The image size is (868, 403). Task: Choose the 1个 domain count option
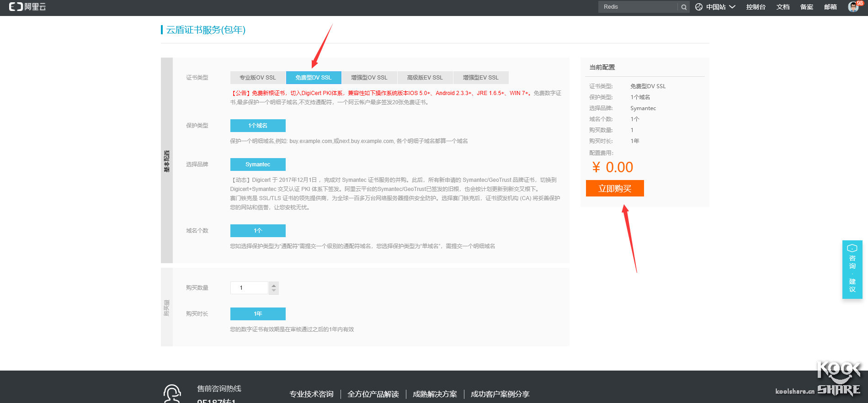pos(258,231)
